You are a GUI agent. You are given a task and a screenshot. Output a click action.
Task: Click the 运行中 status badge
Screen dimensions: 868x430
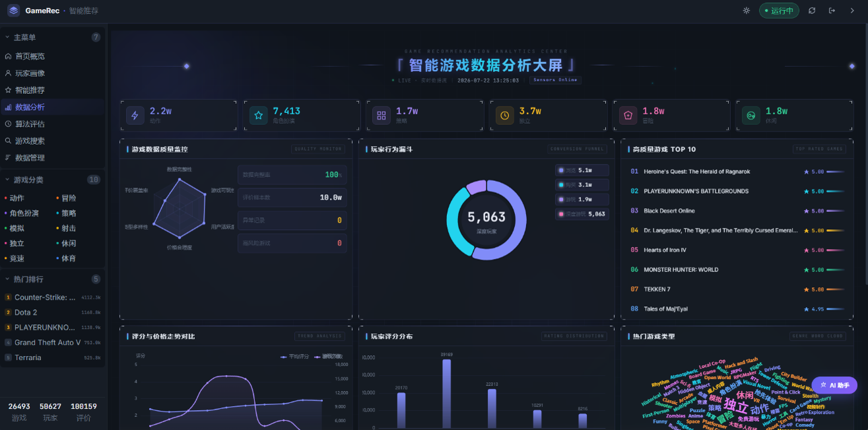pos(779,11)
